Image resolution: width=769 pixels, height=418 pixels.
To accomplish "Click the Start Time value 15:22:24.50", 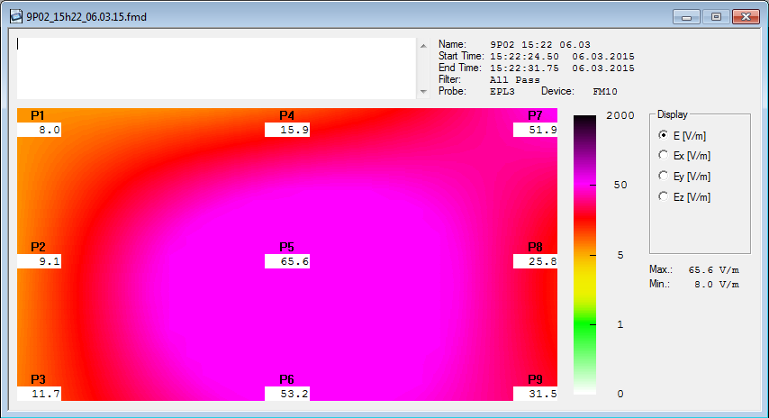I will pyautogui.click(x=524, y=56).
